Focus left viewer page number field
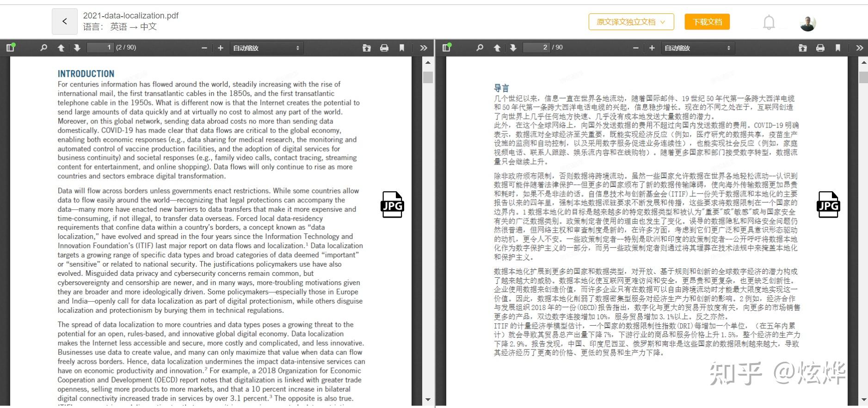This screenshot has width=868, height=408. click(100, 48)
